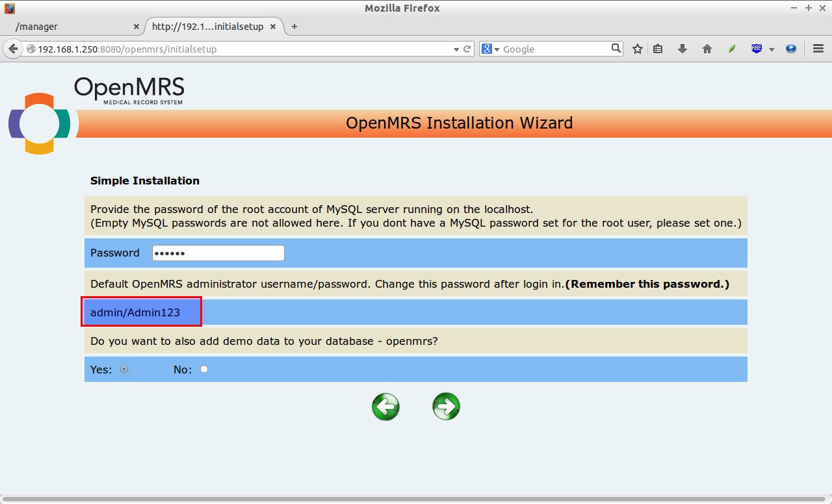The image size is (832, 504).
Task: Click "Remember this password." bold text
Action: pos(647,284)
